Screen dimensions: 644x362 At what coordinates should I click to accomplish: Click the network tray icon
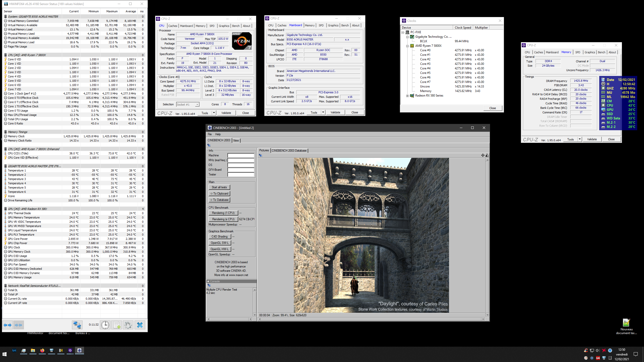[592, 350]
